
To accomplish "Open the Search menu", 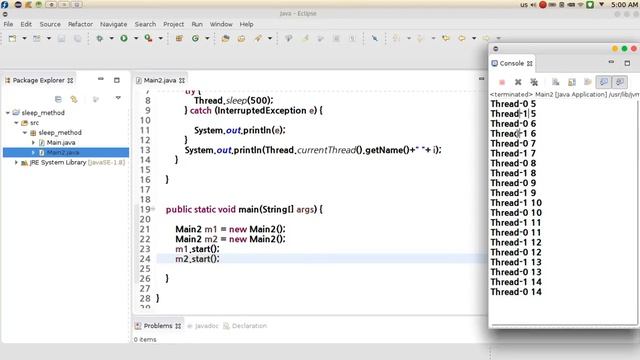I will pos(145,24).
